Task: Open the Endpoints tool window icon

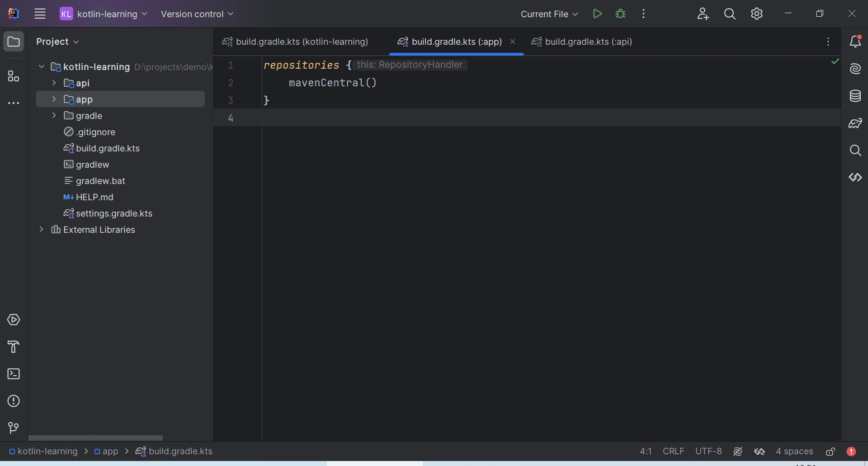Action: point(855,177)
